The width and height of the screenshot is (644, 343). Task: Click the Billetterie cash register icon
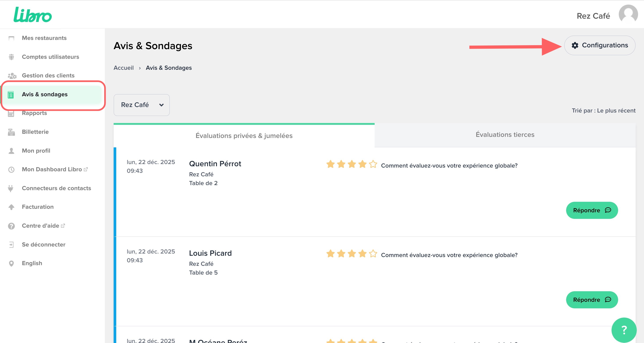tap(11, 132)
